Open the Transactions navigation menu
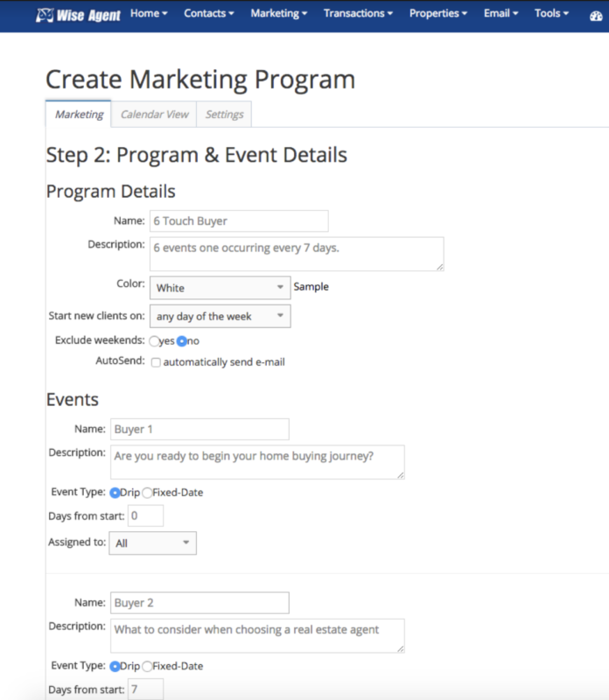Screen dimensions: 609x700 coord(357,14)
